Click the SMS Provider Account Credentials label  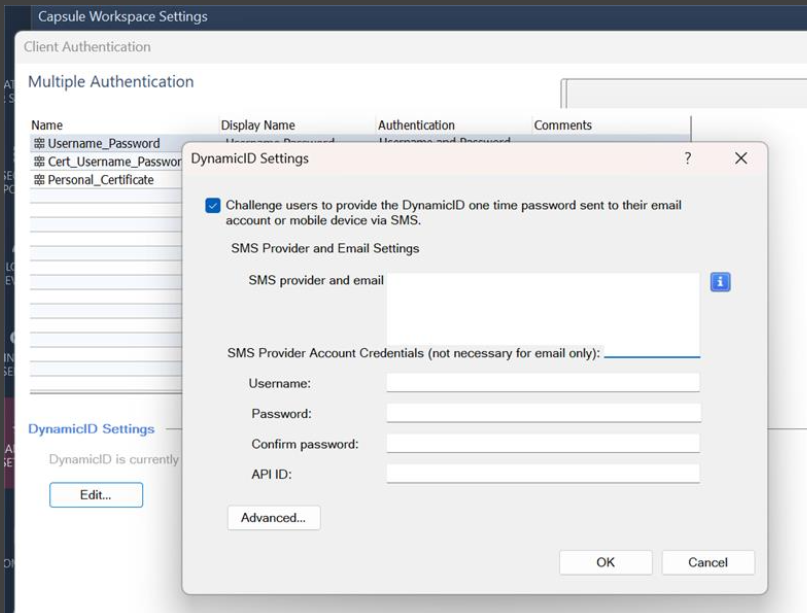pyautogui.click(x=413, y=353)
